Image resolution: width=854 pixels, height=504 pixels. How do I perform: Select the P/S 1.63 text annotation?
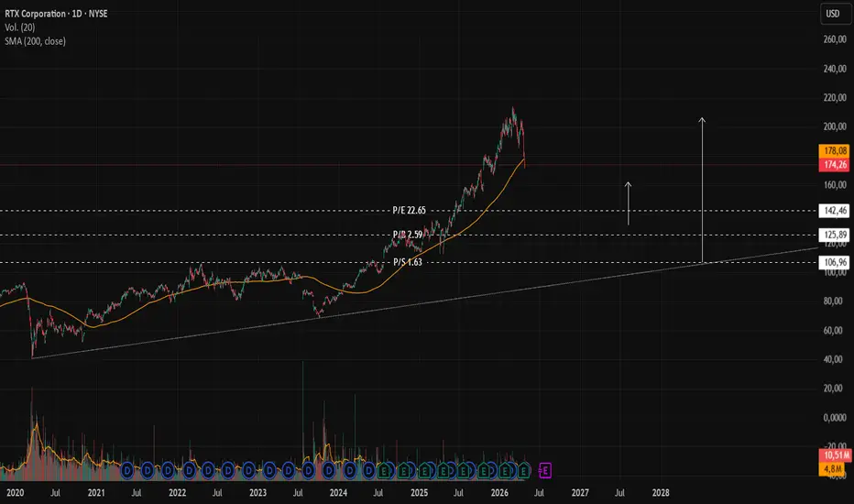click(x=408, y=262)
